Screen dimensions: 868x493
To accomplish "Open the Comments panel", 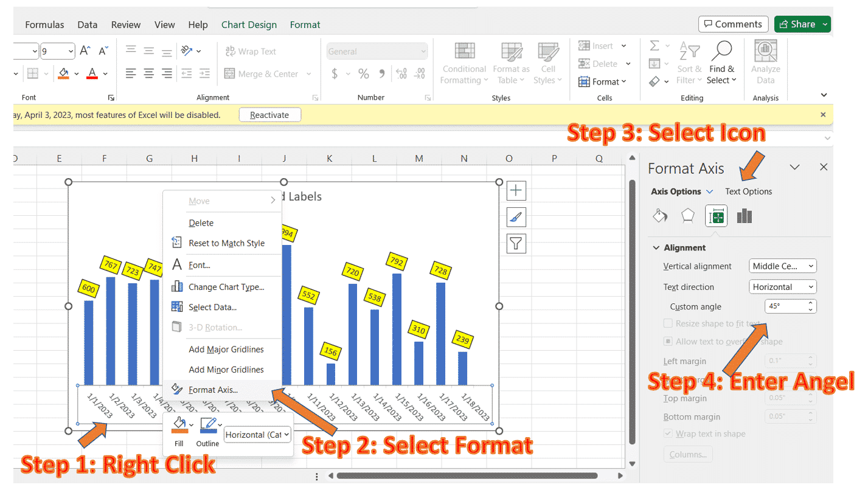I will click(x=732, y=24).
